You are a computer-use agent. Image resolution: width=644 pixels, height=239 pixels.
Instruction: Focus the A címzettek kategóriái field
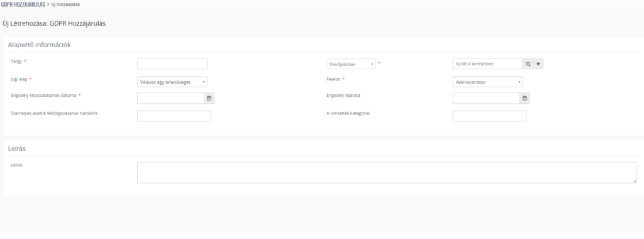point(489,116)
